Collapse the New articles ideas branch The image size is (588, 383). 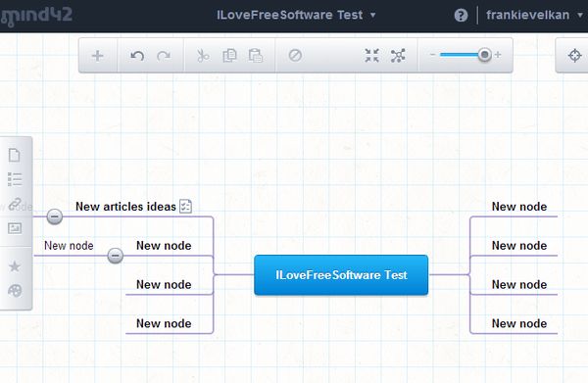54,216
